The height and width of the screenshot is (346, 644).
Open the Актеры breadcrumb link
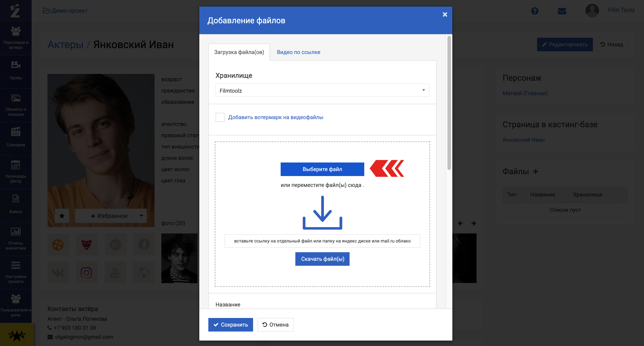pyautogui.click(x=66, y=45)
